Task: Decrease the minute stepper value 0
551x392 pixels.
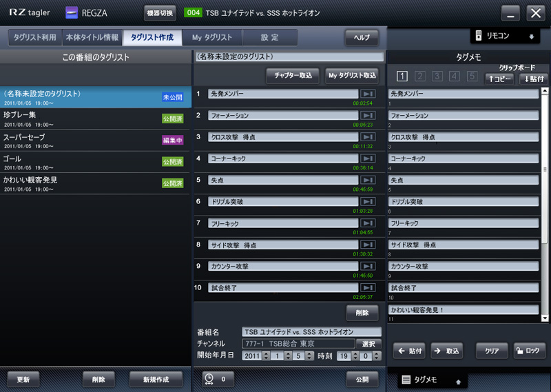Action: (x=377, y=358)
